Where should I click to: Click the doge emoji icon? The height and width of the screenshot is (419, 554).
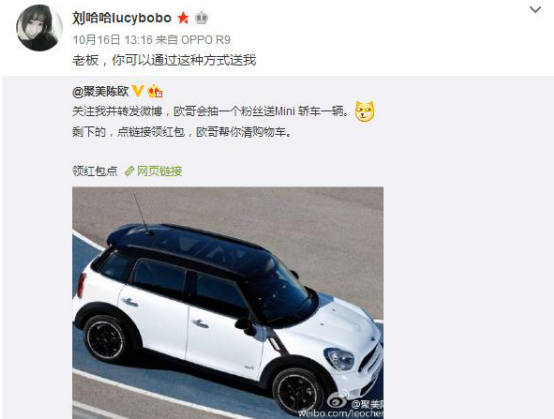pyautogui.click(x=365, y=112)
